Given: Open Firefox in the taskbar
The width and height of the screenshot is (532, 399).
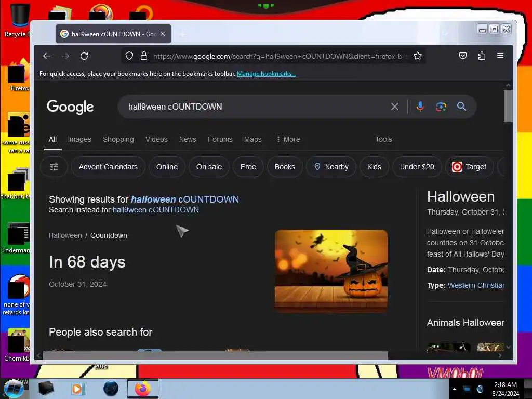Looking at the screenshot, I should [143, 389].
